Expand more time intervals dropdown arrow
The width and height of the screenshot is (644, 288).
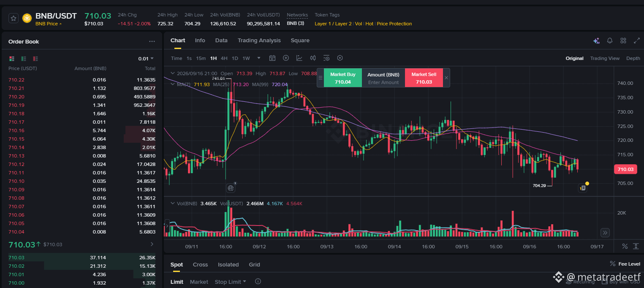point(259,58)
